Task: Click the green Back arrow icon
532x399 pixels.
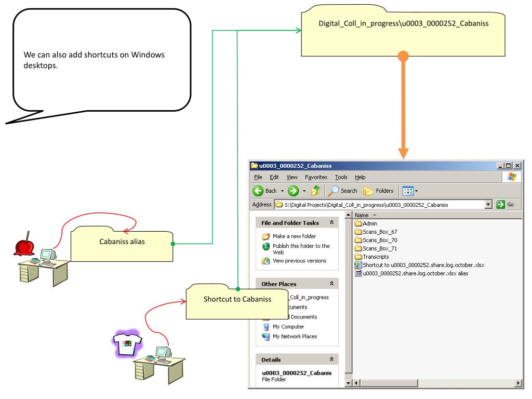Action: click(x=258, y=191)
